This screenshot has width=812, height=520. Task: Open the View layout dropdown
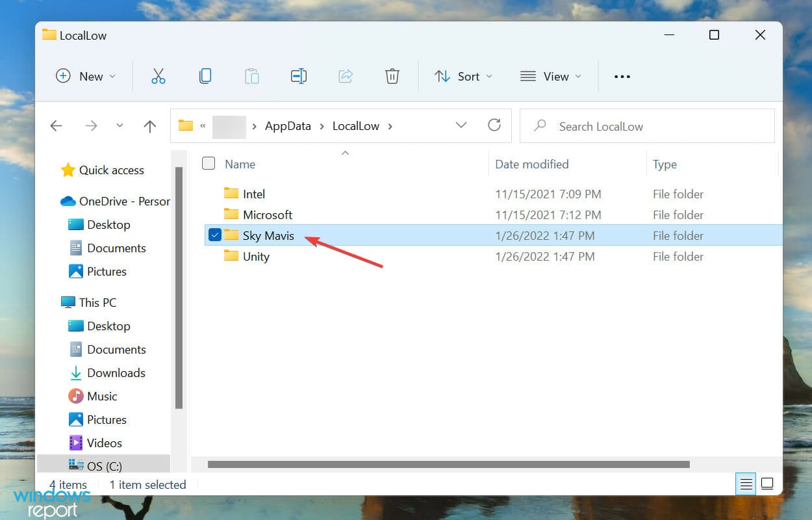(551, 76)
